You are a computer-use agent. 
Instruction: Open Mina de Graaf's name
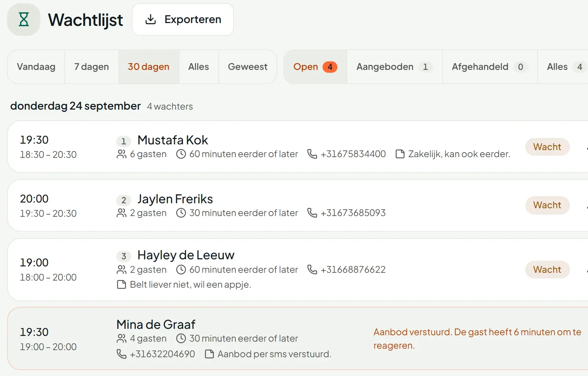(x=156, y=325)
